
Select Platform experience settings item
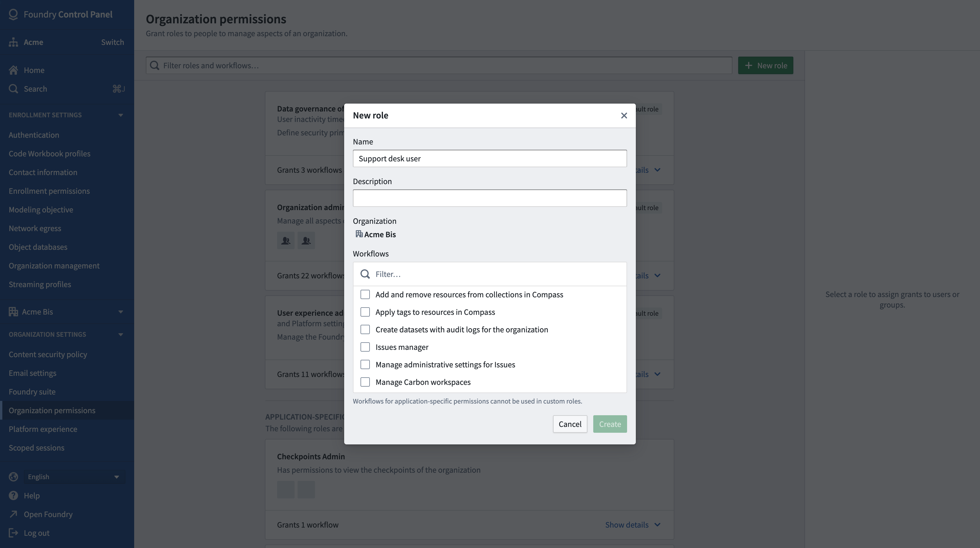[x=42, y=428]
